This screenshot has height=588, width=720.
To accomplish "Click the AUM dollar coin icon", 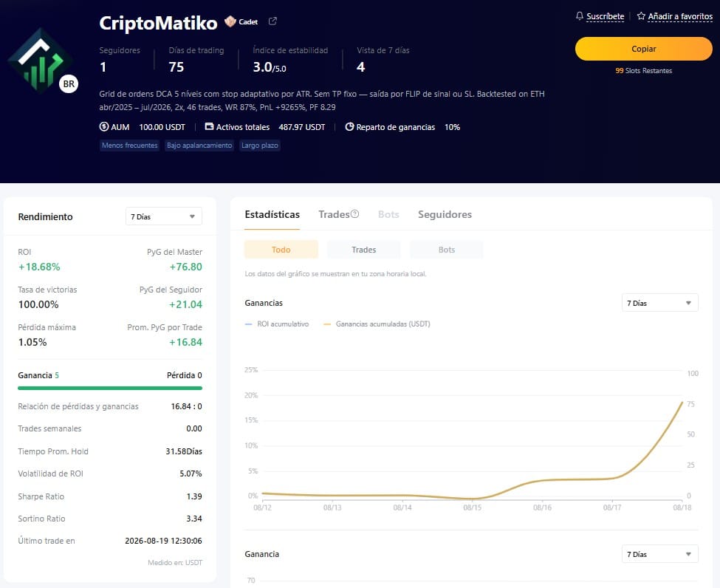I will tap(104, 126).
